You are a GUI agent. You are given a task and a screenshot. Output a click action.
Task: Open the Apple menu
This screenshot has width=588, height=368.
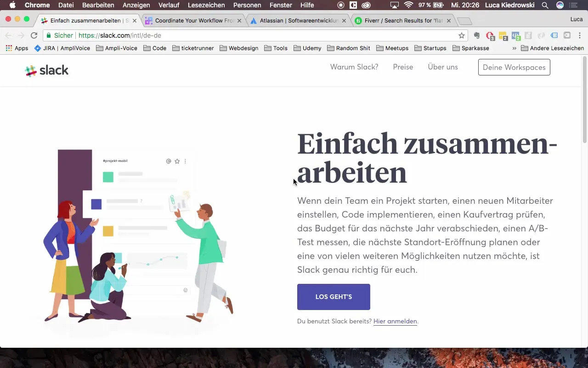[12, 5]
